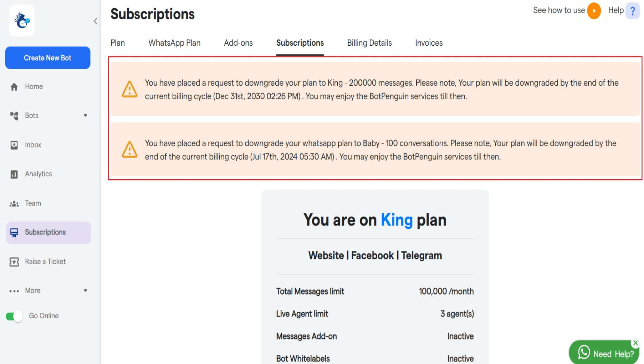
Task: Toggle the Go Online switch
Action: (14, 316)
